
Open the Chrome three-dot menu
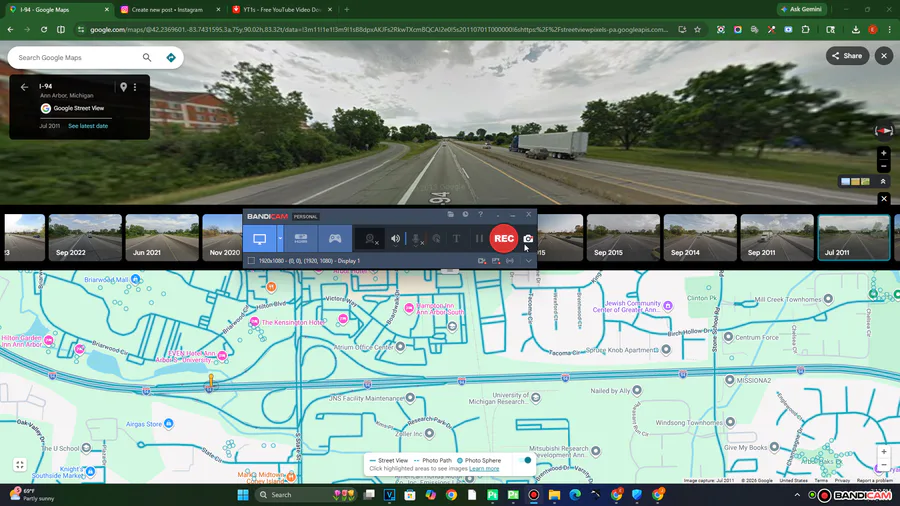point(889,29)
